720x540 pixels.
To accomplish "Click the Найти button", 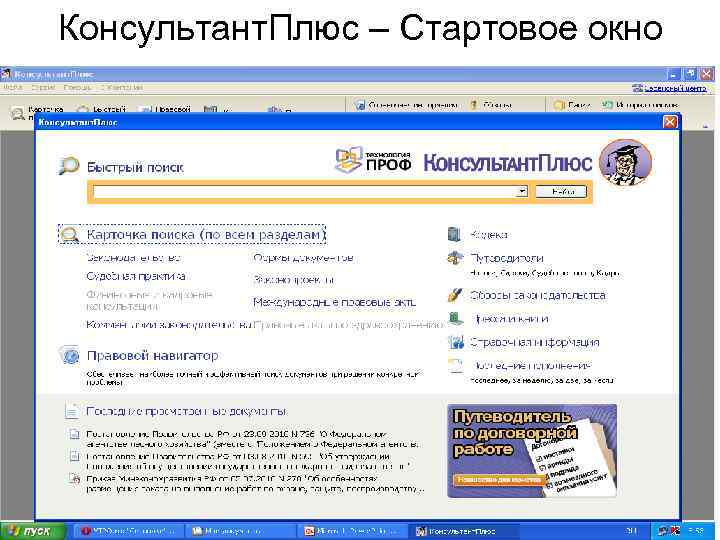I will 561,191.
